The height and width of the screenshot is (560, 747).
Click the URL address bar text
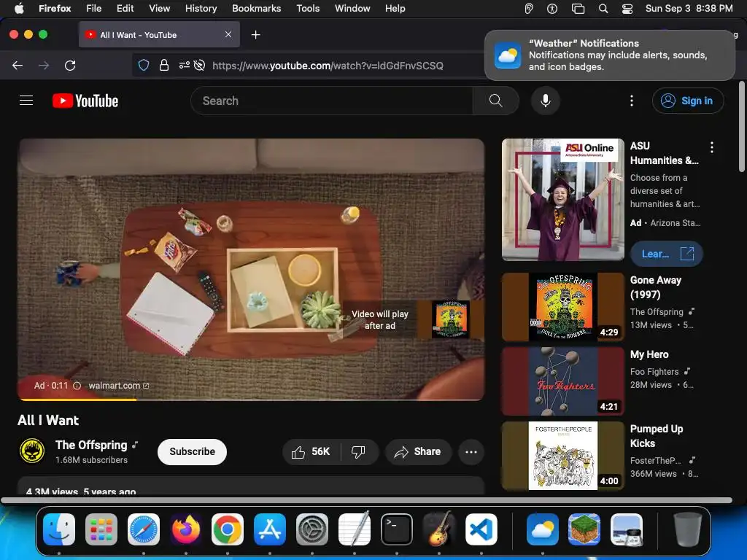328,66
